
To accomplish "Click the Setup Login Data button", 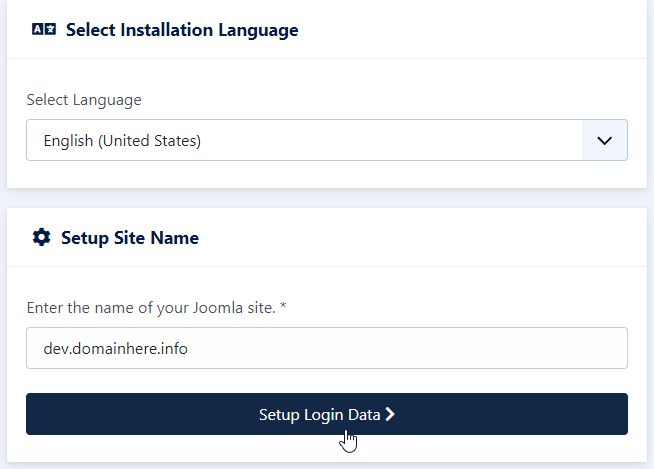I will click(327, 414).
